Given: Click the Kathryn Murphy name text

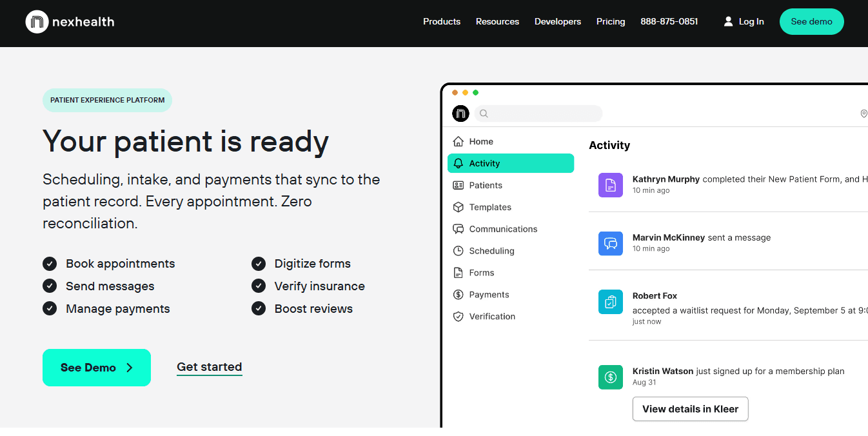Looking at the screenshot, I should coord(666,179).
